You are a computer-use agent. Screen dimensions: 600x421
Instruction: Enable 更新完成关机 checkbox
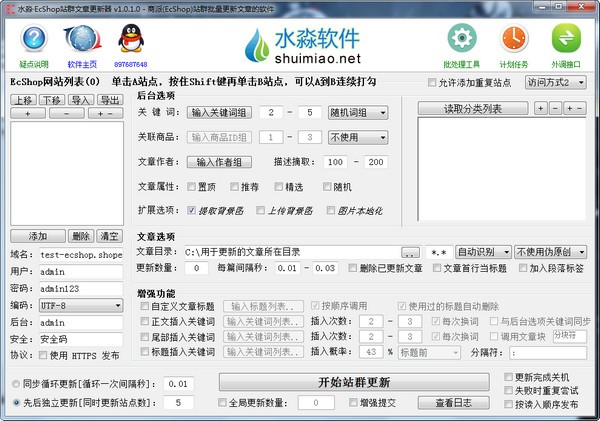coord(508,377)
